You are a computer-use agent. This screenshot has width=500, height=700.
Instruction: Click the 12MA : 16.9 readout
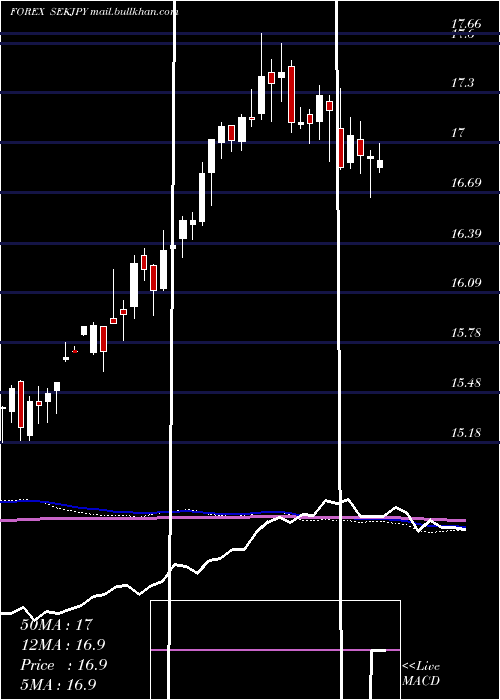pyautogui.click(x=63, y=645)
